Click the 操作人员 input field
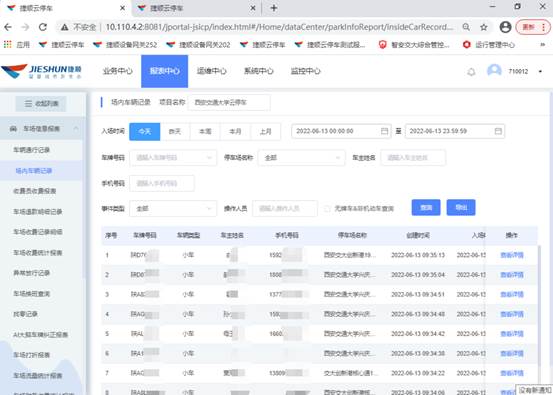This screenshot has height=395, width=553. click(x=285, y=208)
